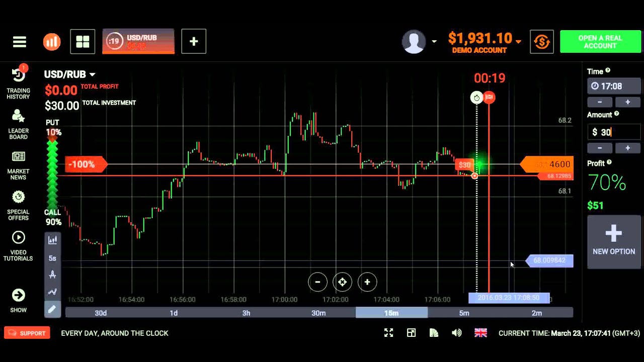This screenshot has width=644, height=362.
Task: Expand the profile dropdown arrow
Action: [434, 42]
